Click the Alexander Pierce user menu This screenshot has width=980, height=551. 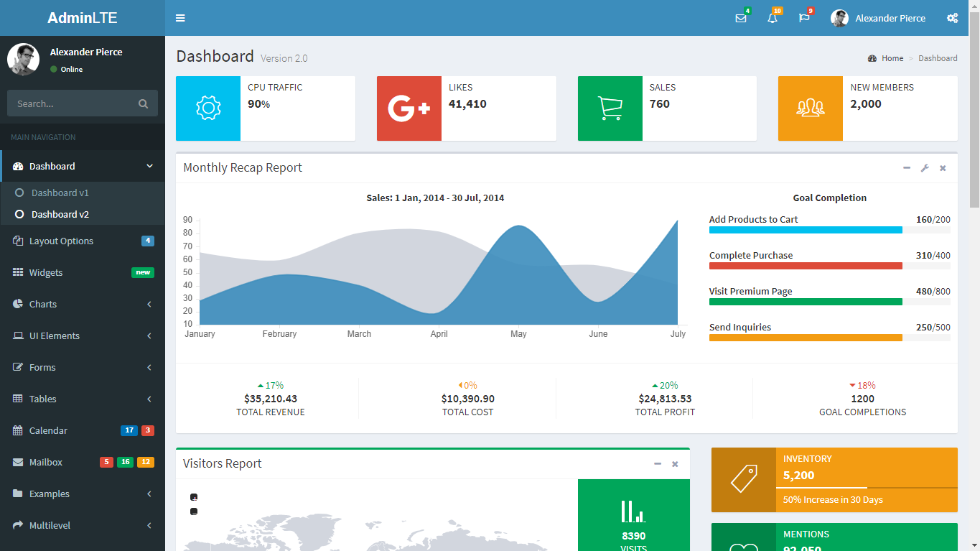point(879,18)
